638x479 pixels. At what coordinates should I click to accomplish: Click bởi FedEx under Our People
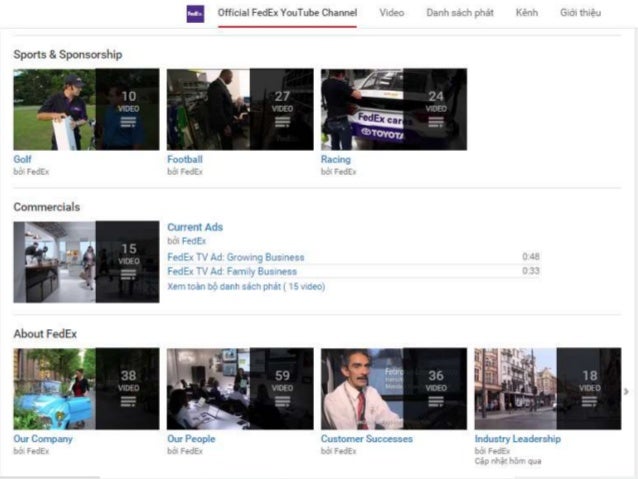point(185,451)
